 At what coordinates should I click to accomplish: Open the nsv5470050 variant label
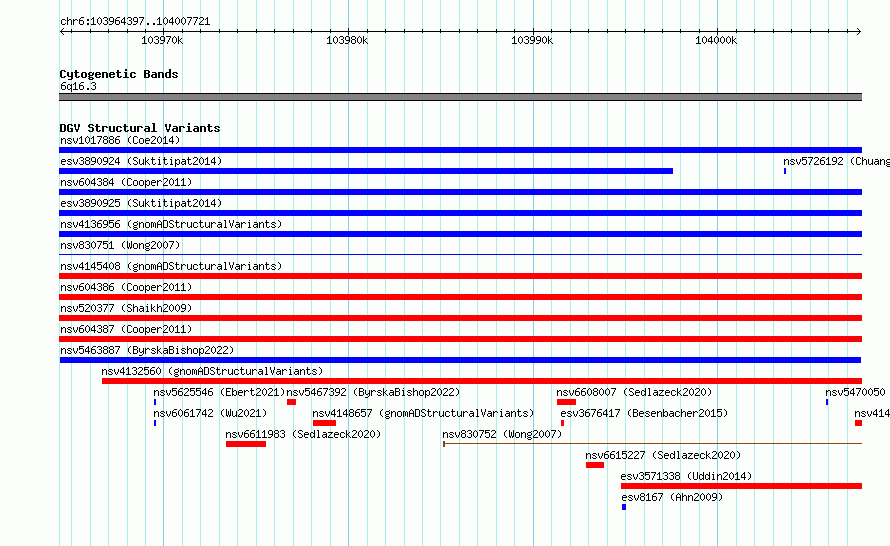point(855,392)
